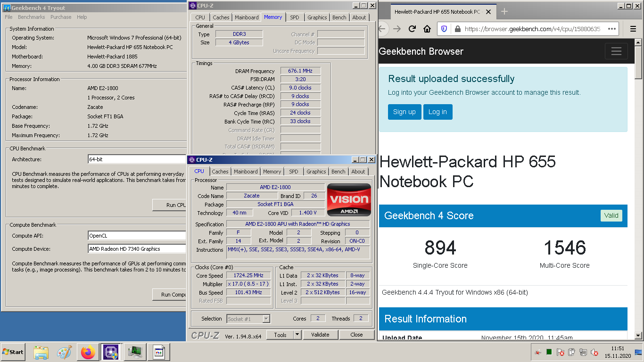644x362 pixels.
Task: Expand the Tools dropdown arrow in CPU-Z
Action: (297, 335)
